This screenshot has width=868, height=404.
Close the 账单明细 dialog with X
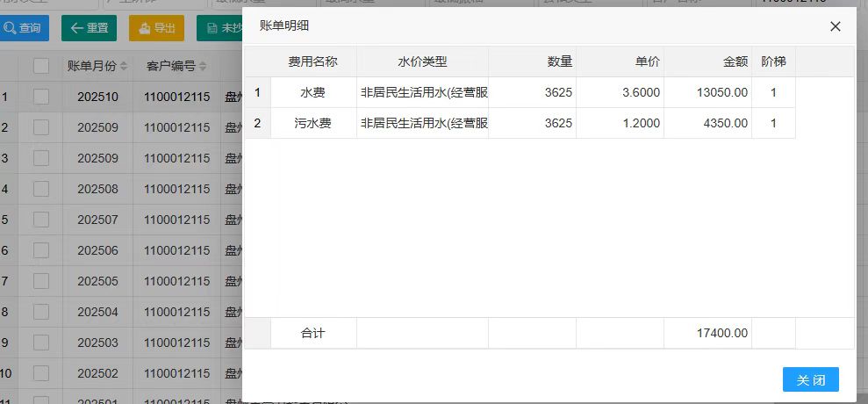[835, 26]
